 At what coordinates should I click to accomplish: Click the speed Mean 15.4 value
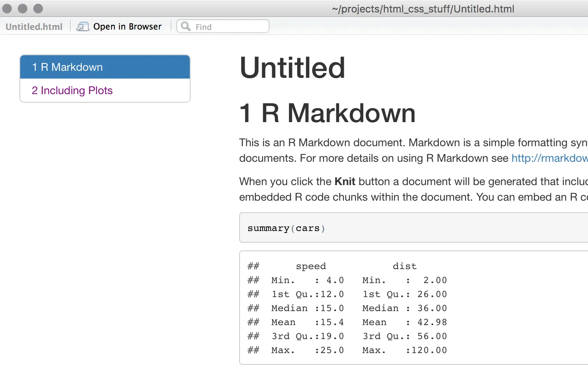pyautogui.click(x=332, y=322)
